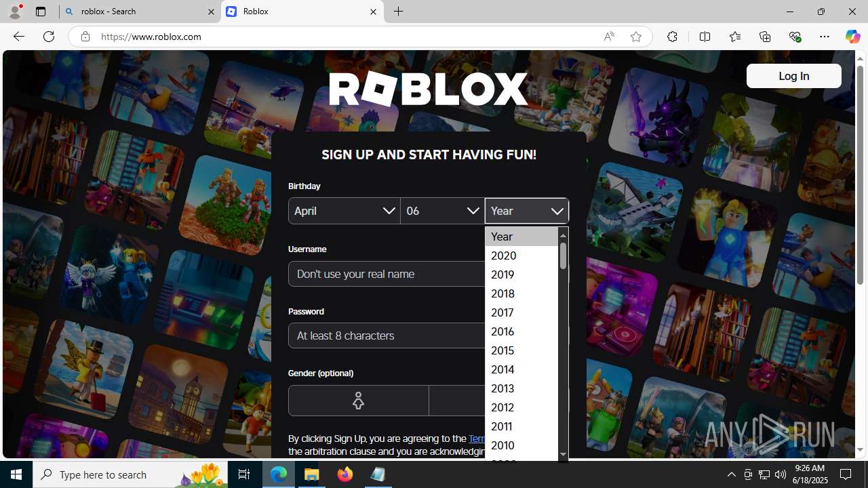Open Browser essentials icon
868x488 pixels.
[795, 37]
